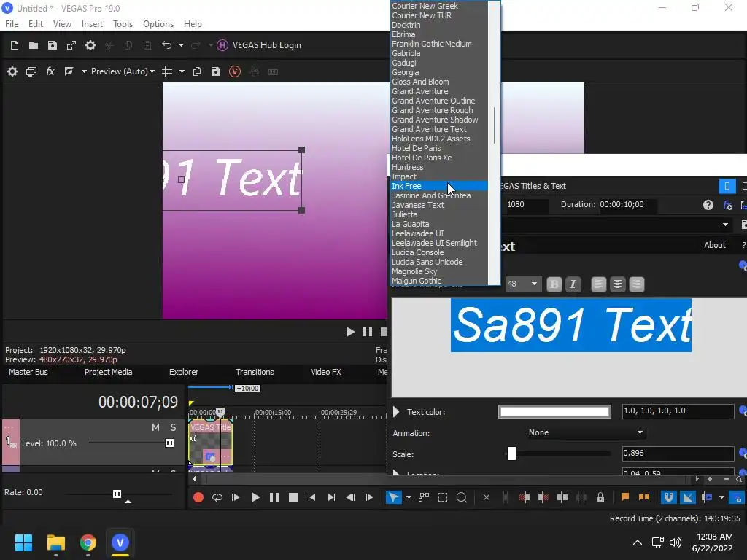Screen dimensions: 747x560
Task: Open the File menu
Action: pos(12,24)
